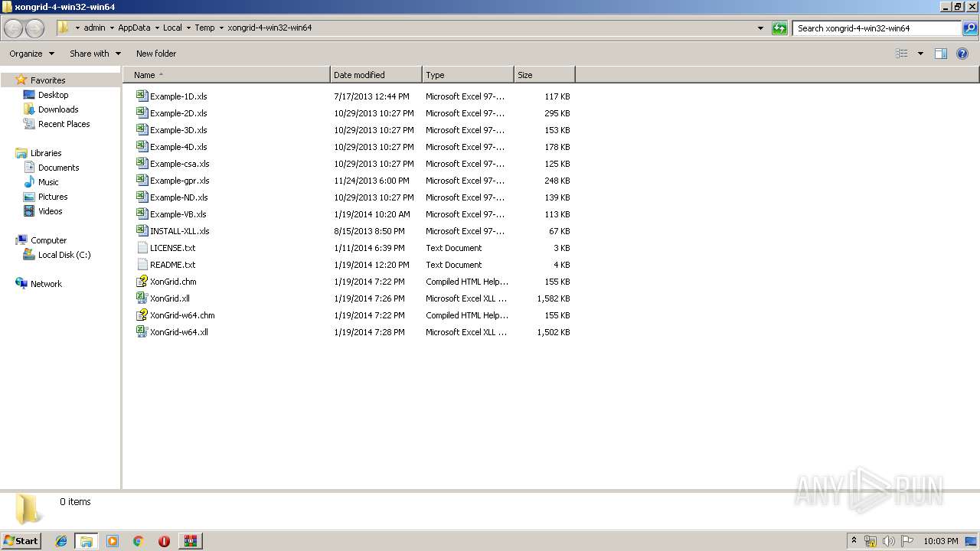Sort by the Size column header
Screen dimensions: 980x551
[544, 75]
